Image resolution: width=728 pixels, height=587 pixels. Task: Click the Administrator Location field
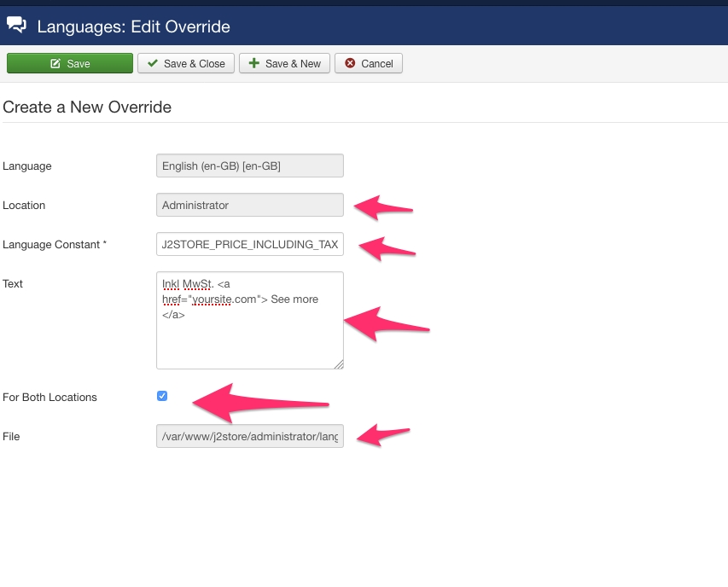pyautogui.click(x=250, y=205)
